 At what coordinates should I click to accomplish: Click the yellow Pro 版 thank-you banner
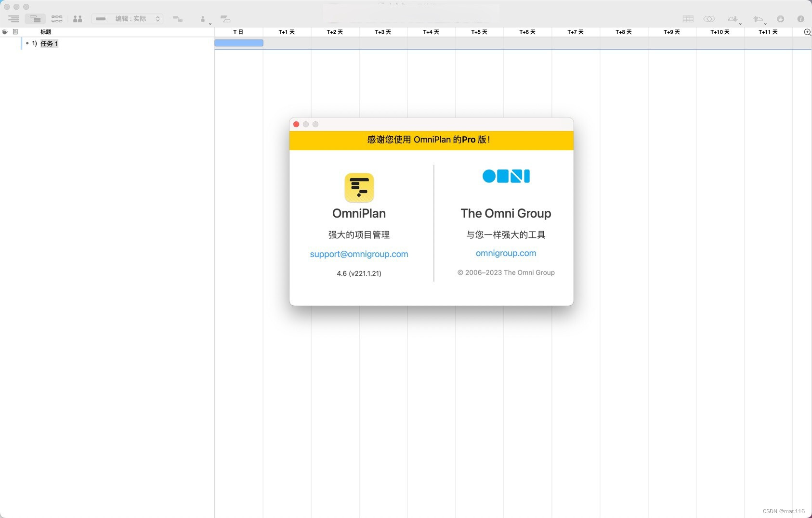pyautogui.click(x=431, y=140)
